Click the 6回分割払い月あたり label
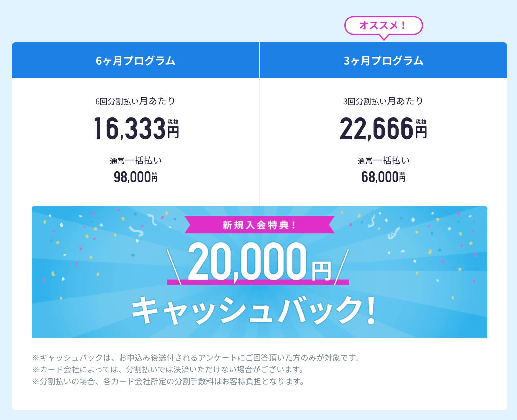517x420 pixels. (135, 101)
